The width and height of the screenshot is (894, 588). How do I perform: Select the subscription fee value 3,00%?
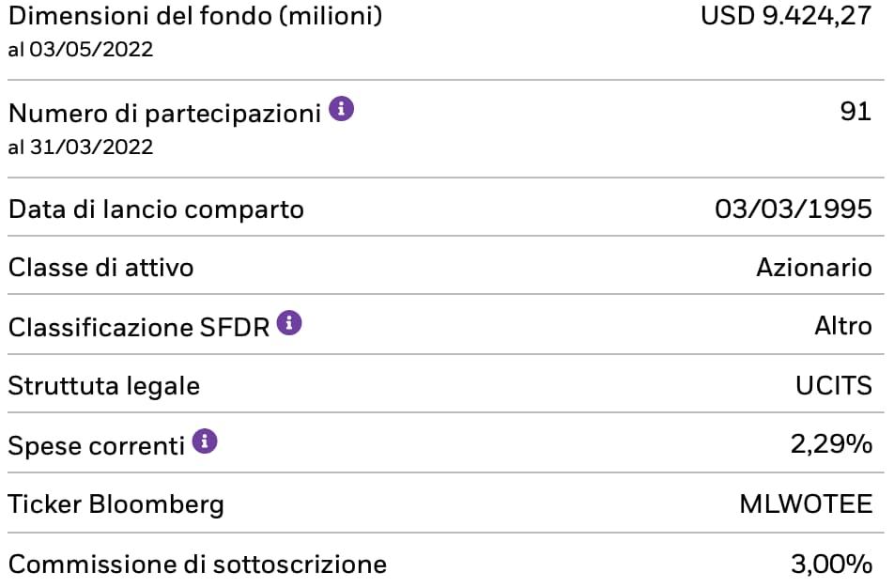[831, 565]
